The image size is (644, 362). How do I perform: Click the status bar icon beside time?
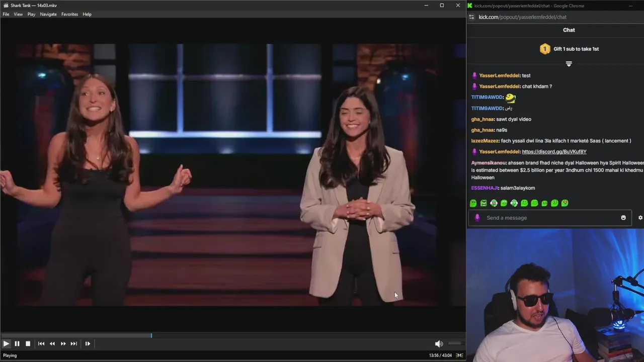(459, 355)
